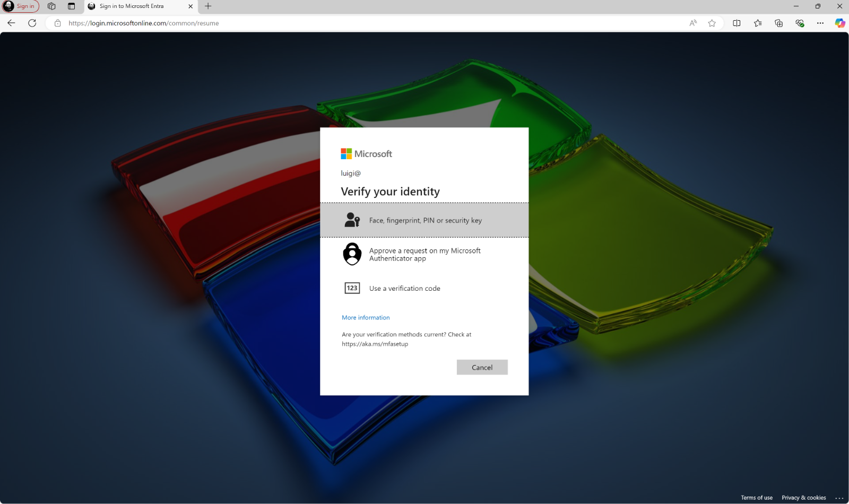Choose Face, fingerprint, PIN or security key

coord(424,220)
